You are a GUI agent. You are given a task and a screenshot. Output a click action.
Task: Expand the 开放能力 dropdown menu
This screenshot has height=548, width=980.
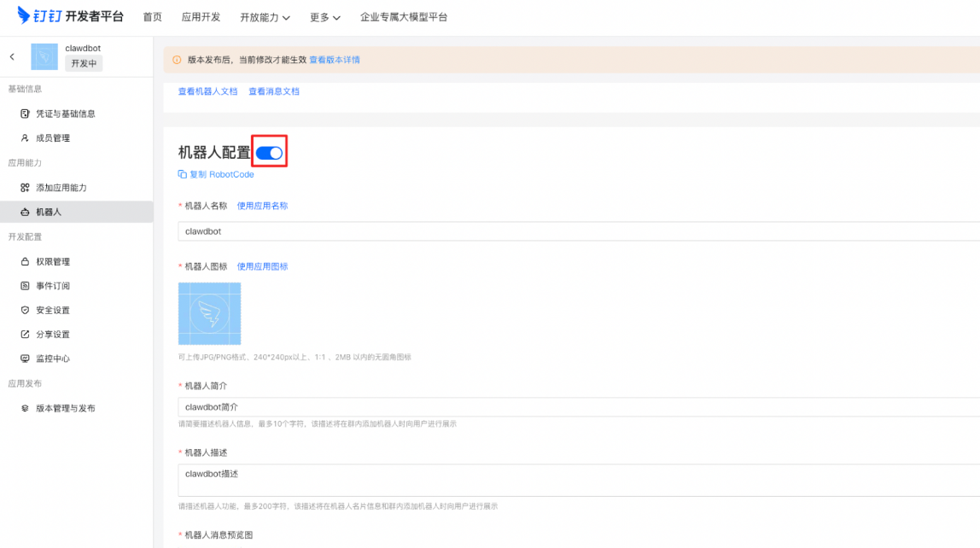(265, 17)
